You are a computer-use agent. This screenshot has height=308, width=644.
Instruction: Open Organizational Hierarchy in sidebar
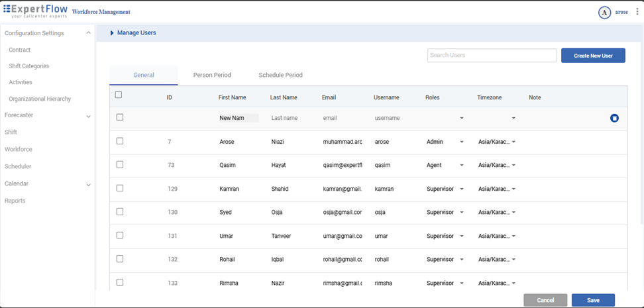click(40, 99)
